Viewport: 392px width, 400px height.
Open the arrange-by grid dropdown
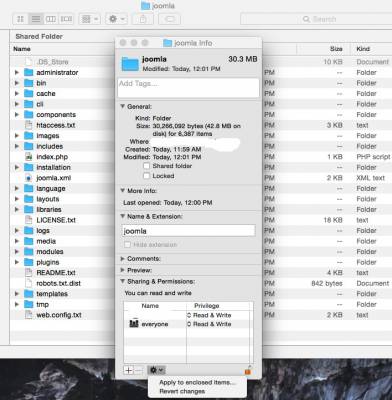click(x=89, y=19)
